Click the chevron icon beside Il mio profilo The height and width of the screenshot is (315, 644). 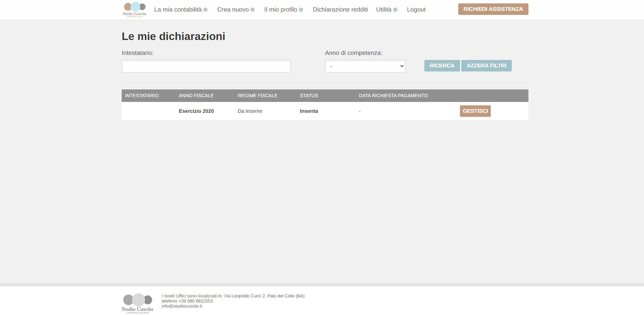click(x=301, y=10)
